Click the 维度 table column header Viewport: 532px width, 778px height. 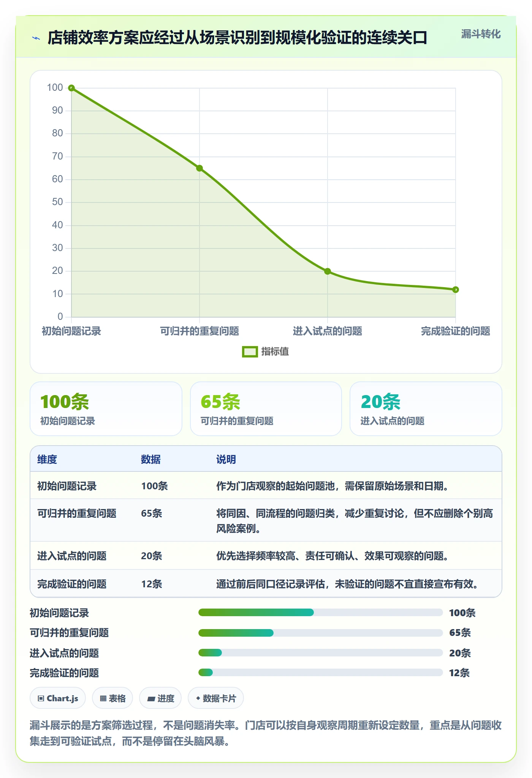[47, 459]
